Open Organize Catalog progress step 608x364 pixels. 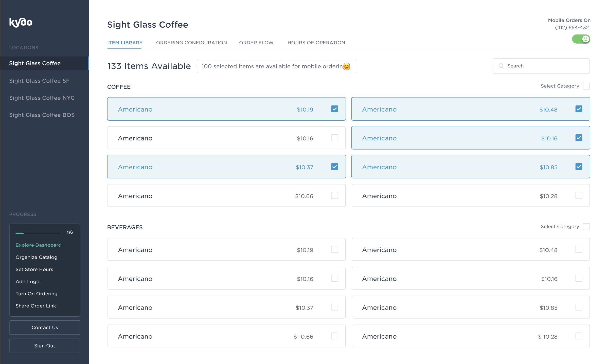click(x=37, y=257)
